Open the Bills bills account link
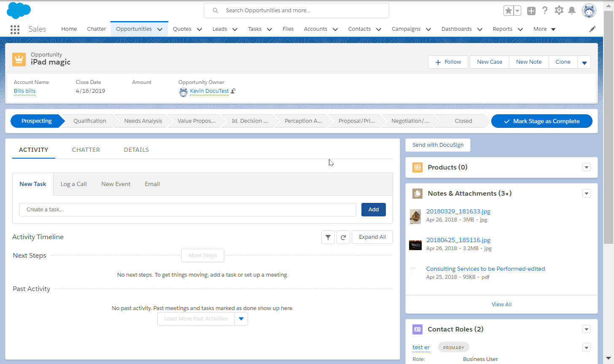Image resolution: width=614 pixels, height=364 pixels. coord(24,91)
